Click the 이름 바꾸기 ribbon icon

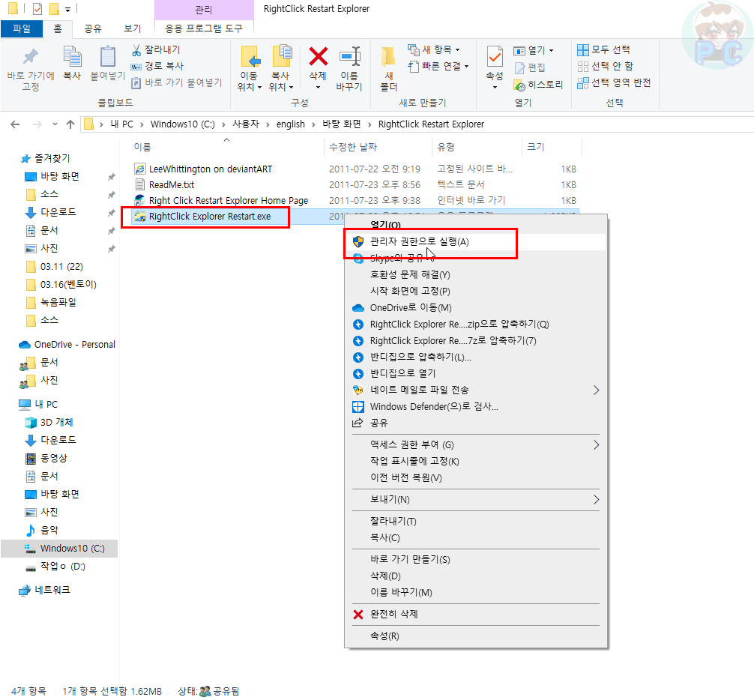[x=349, y=56]
